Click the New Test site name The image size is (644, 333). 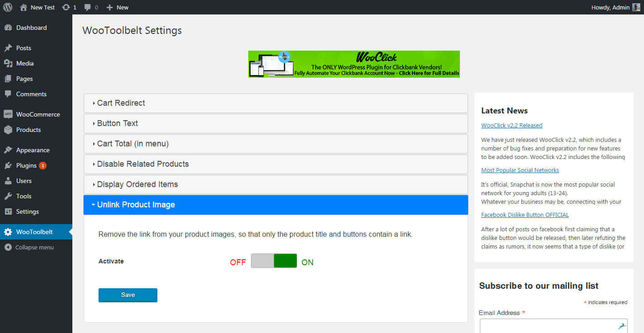[43, 7]
